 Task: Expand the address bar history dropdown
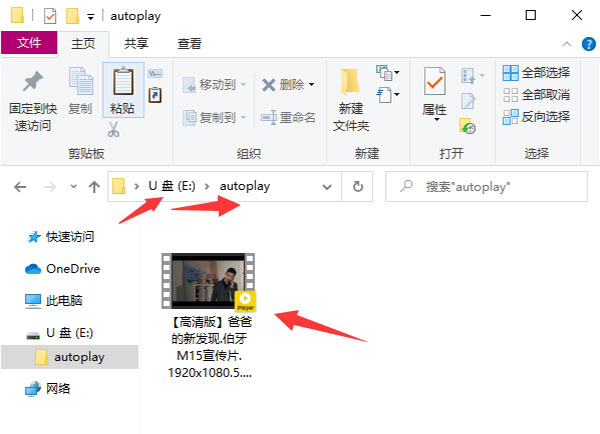(x=327, y=187)
